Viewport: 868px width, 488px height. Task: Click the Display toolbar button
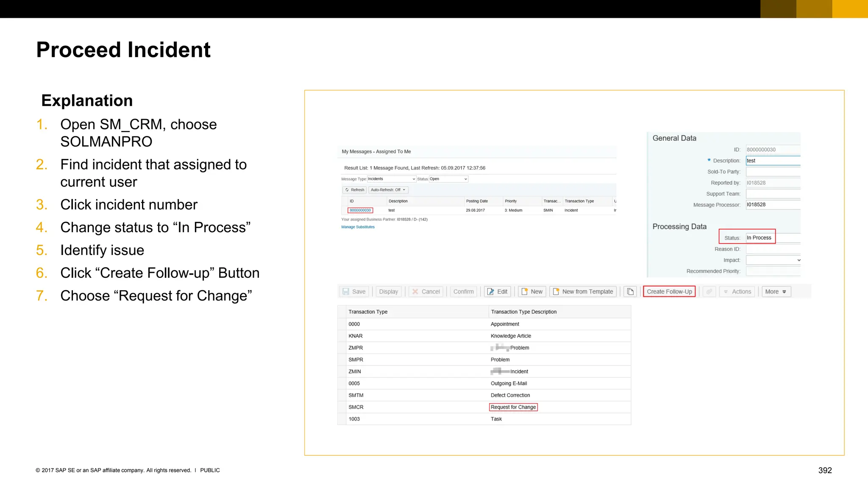coord(388,291)
